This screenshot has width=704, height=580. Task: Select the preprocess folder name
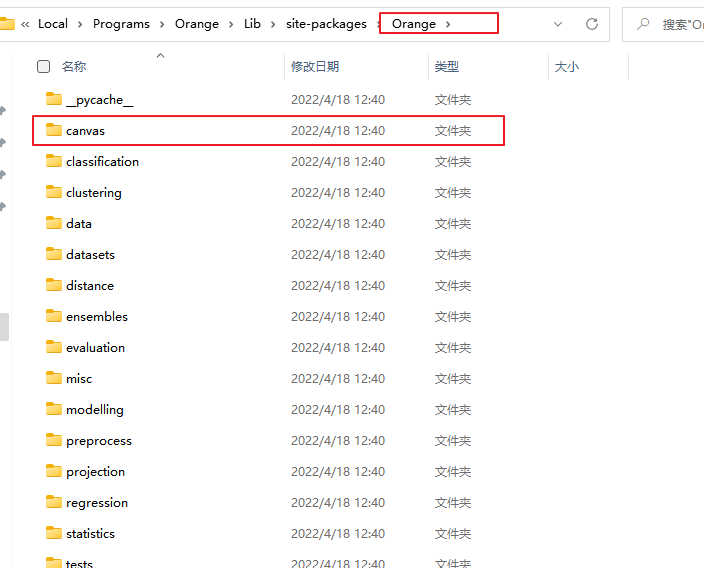tap(99, 441)
